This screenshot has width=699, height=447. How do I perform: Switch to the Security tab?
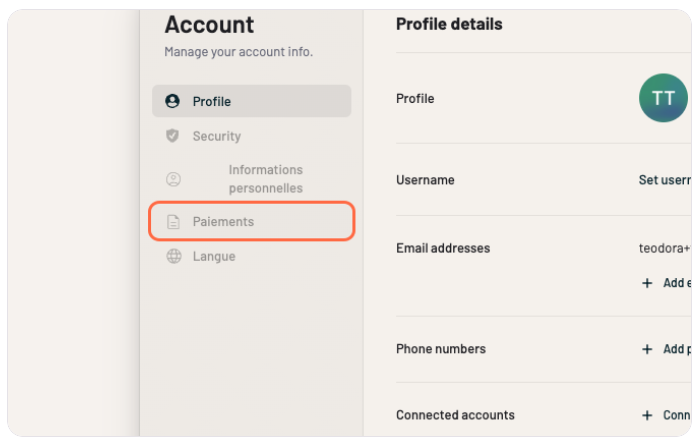pyautogui.click(x=217, y=136)
